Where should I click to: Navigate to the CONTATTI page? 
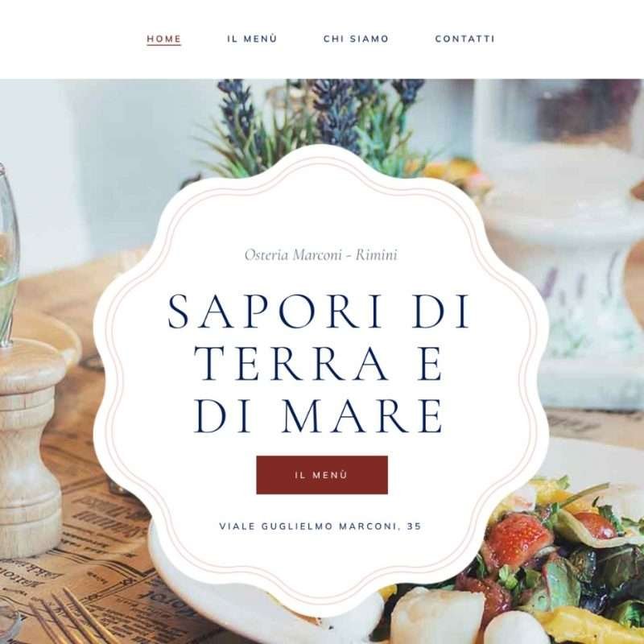465,39
